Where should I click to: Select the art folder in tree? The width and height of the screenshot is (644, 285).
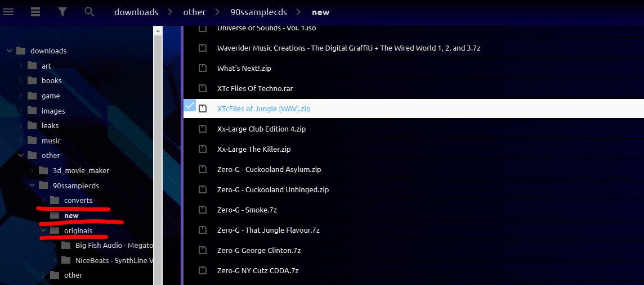coord(46,66)
